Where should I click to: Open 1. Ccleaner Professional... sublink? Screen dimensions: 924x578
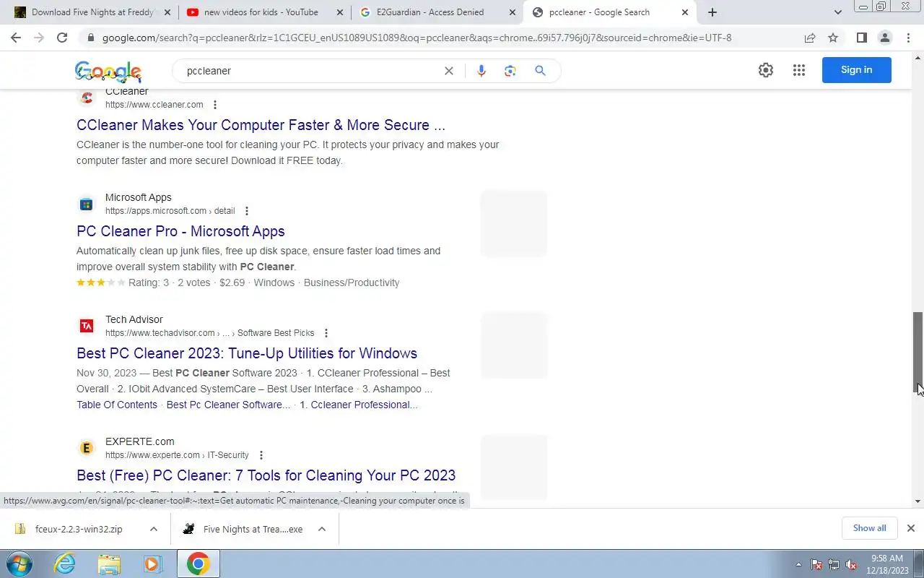[359, 405]
